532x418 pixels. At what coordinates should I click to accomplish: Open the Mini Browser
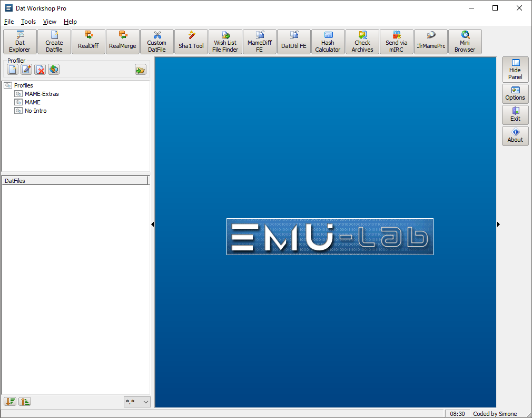[465, 42]
